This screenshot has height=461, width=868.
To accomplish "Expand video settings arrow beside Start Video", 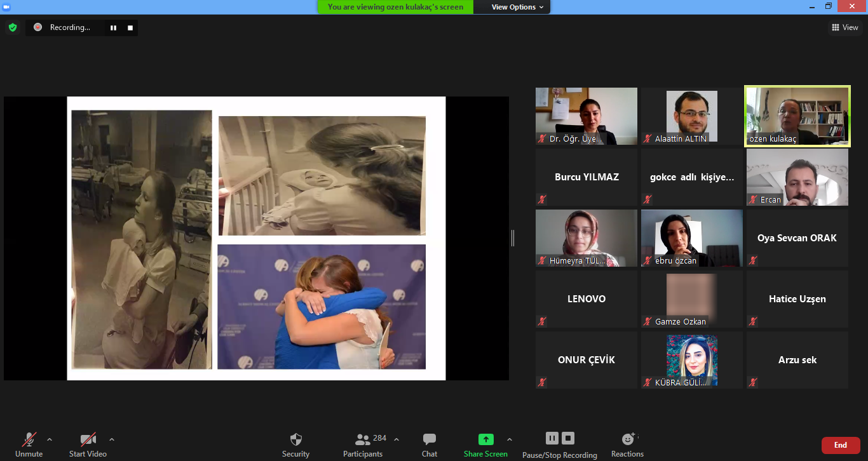I will coord(112,439).
